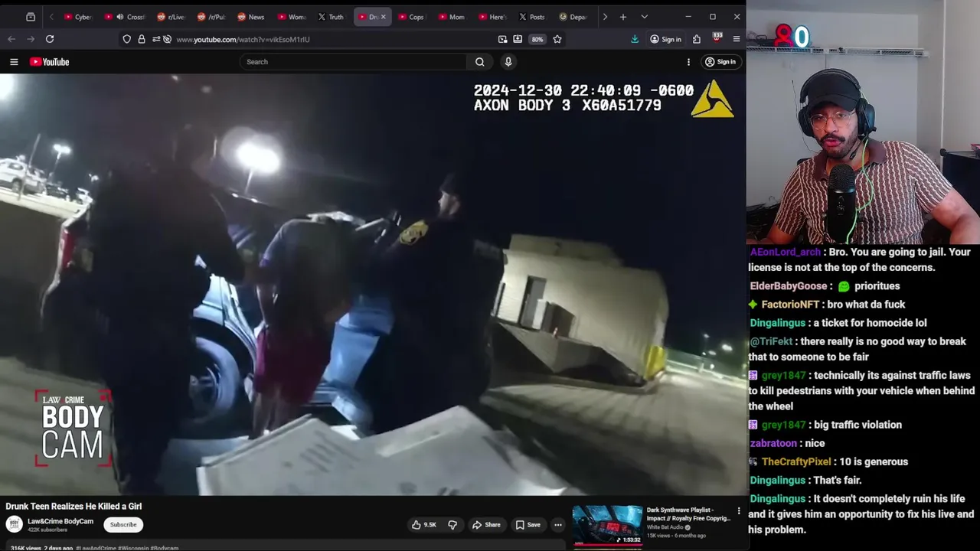980x551 pixels.
Task: Activate voice search microphone
Action: coord(508,62)
